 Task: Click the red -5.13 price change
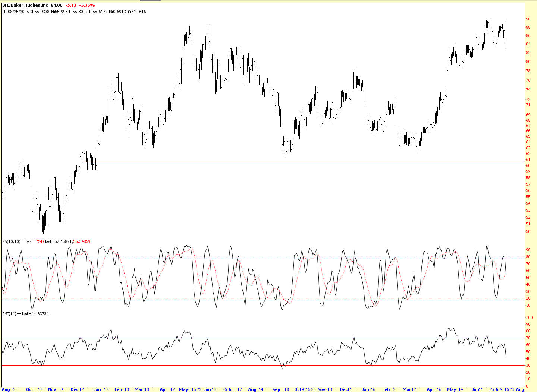point(70,6)
